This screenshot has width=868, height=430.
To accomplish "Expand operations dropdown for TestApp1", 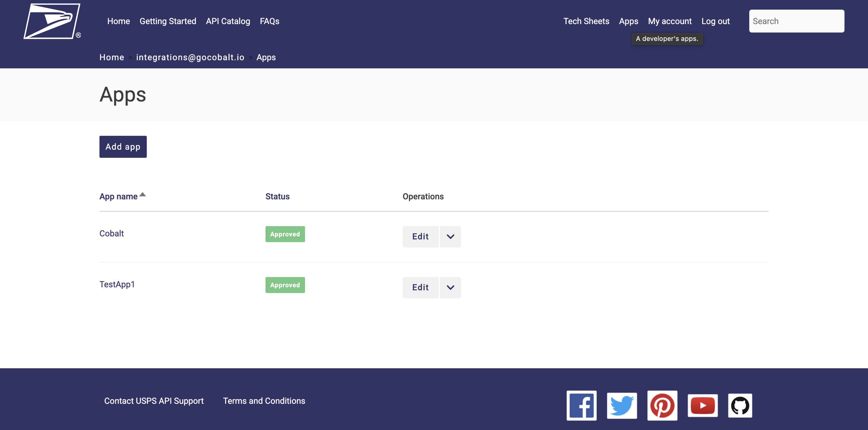I will (x=450, y=288).
